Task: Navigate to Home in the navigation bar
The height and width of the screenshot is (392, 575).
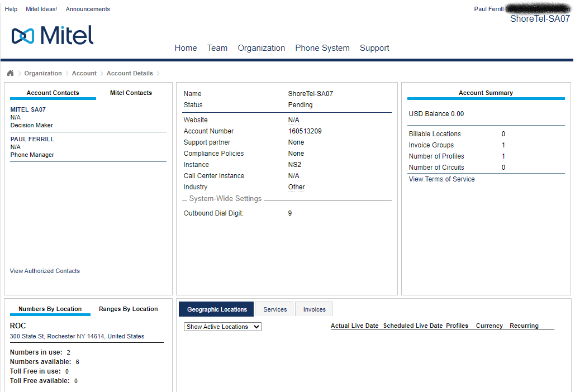Action: point(186,48)
